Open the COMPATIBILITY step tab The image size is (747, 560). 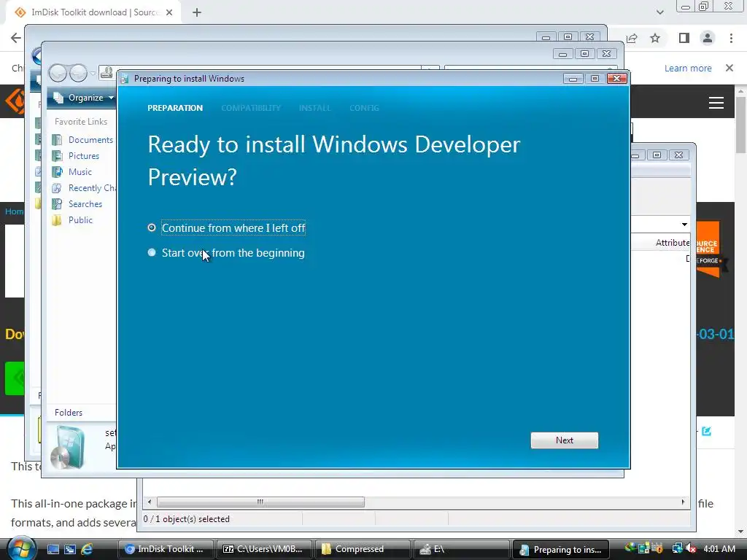pyautogui.click(x=251, y=108)
